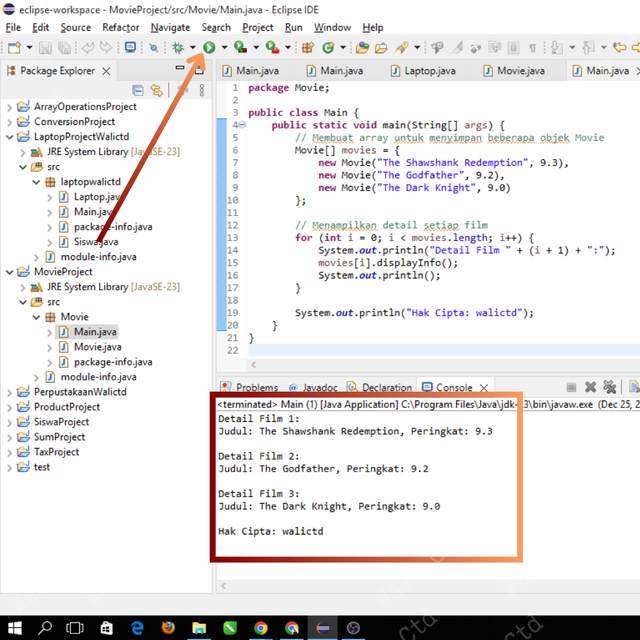Switch to the Problems tab
This screenshot has height=640, width=640.
(256, 387)
